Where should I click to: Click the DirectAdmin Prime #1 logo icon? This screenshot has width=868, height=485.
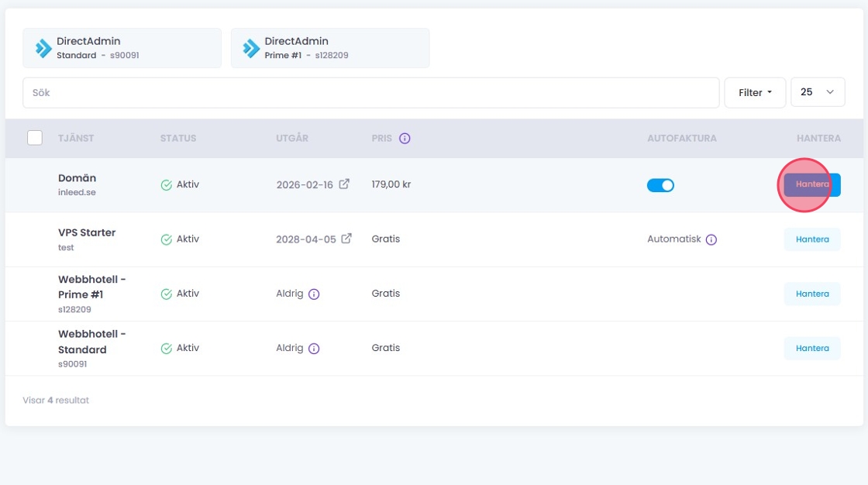coord(251,48)
